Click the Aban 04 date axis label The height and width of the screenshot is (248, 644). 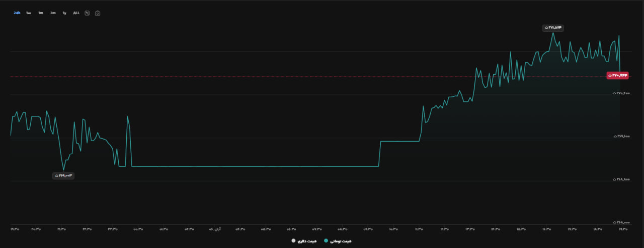click(x=215, y=229)
